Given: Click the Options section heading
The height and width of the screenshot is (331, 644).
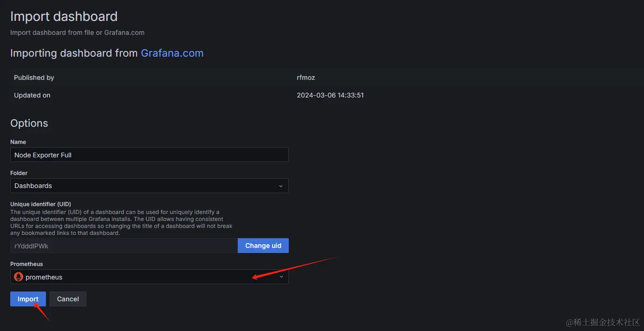Looking at the screenshot, I should coord(29,123).
